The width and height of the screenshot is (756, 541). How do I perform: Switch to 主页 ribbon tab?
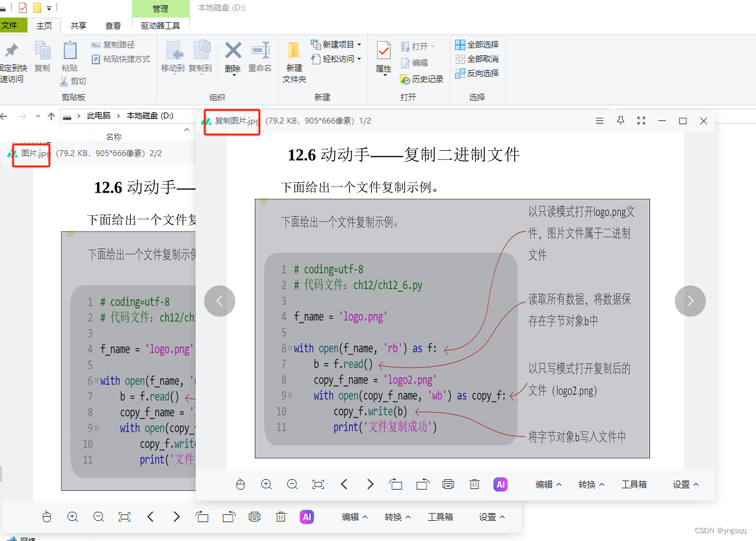44,25
